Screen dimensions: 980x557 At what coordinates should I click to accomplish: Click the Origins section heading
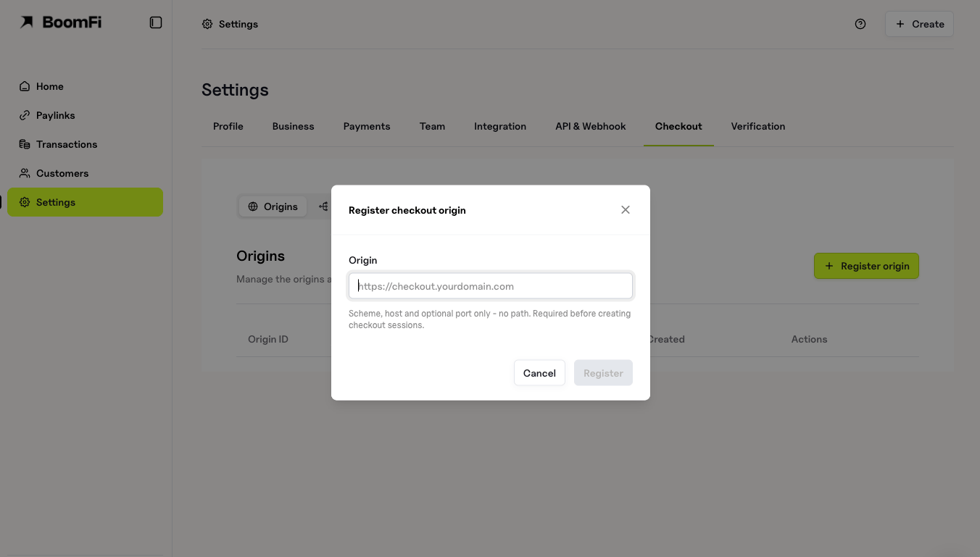tap(261, 256)
